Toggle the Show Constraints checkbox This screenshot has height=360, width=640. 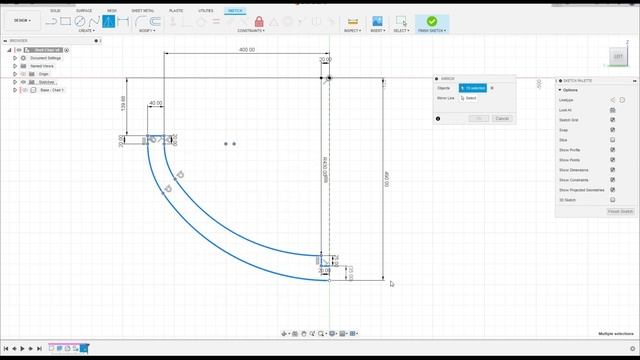613,180
